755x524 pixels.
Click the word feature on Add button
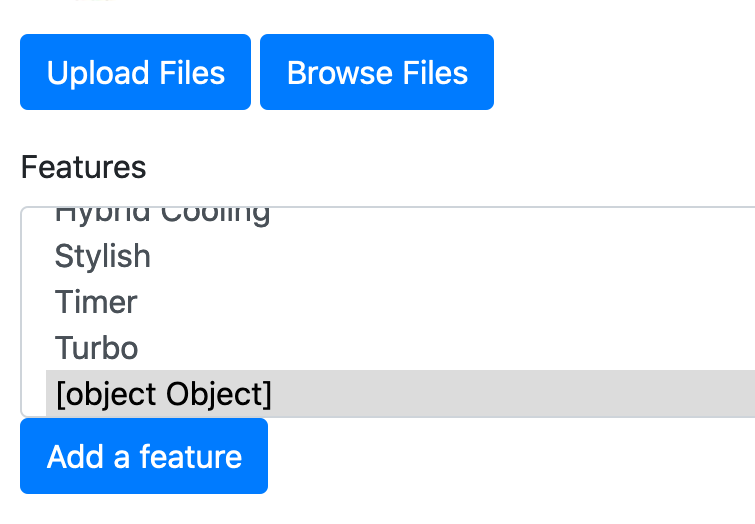191,457
